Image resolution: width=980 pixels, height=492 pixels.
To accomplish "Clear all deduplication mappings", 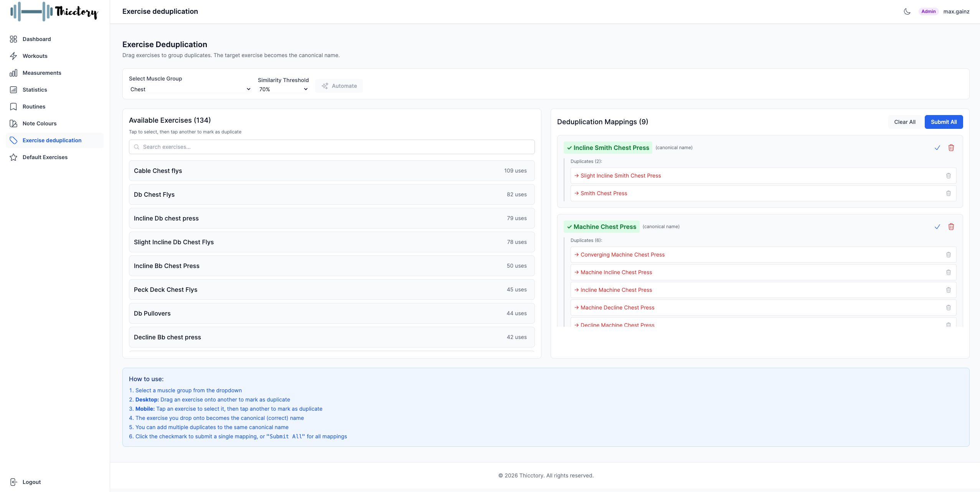I will [904, 122].
